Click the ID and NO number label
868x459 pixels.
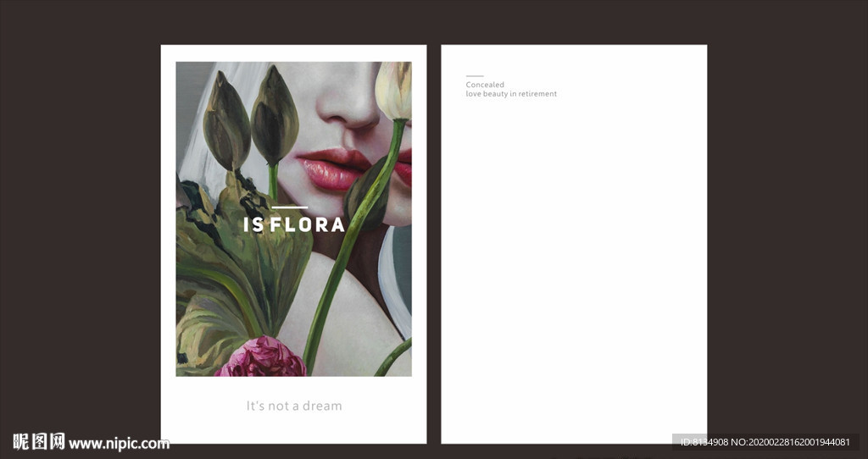pos(765,442)
